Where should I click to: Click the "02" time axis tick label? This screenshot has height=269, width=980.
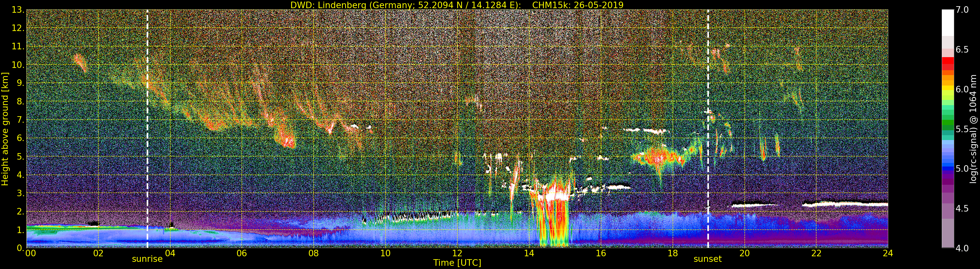[98, 253]
